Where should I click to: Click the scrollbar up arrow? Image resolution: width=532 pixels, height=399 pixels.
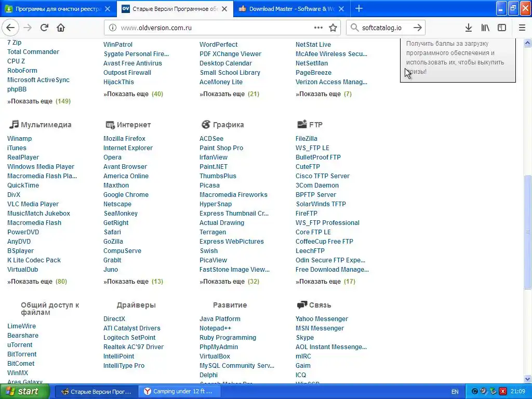(x=527, y=43)
